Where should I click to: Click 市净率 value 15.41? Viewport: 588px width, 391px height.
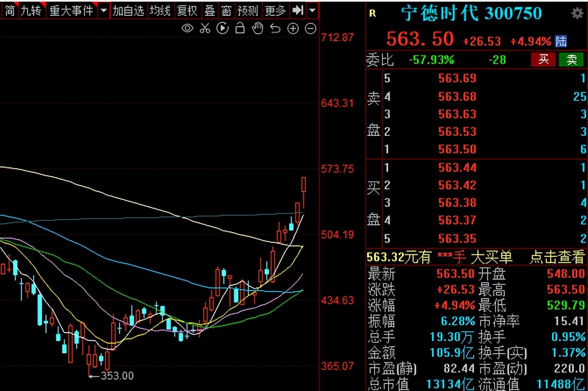tap(569, 321)
